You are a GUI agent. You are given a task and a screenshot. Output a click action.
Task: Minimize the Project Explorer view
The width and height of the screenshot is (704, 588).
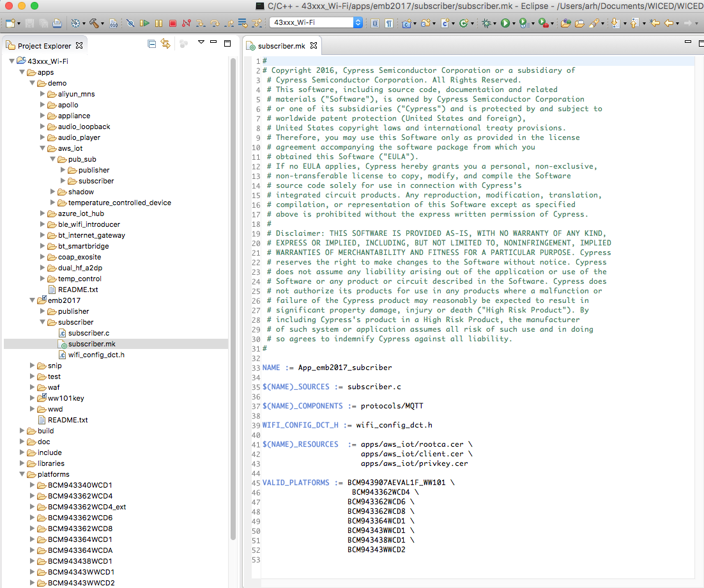(x=214, y=42)
